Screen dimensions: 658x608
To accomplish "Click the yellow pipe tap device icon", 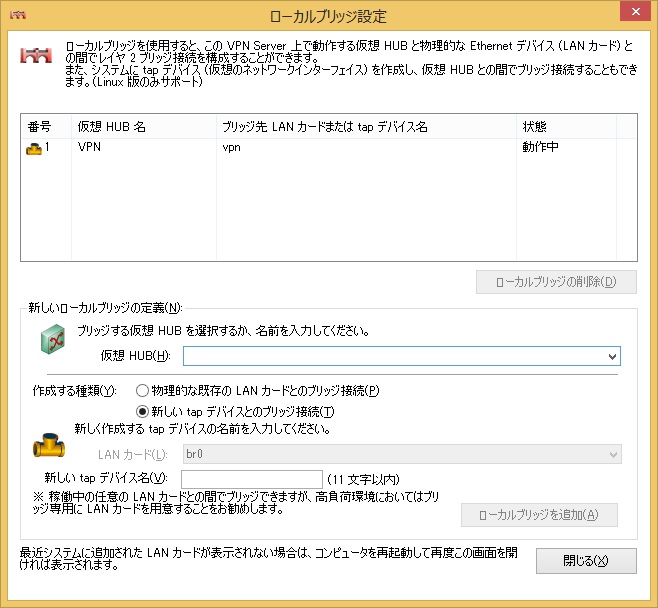I will (49, 443).
